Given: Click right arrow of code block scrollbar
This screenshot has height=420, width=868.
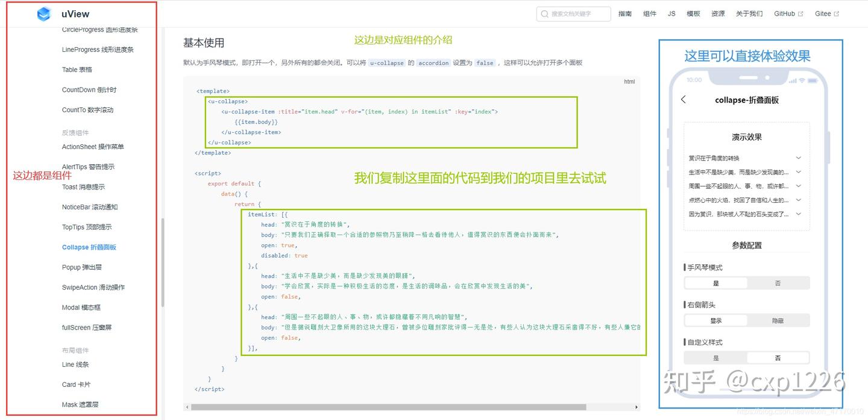Looking at the screenshot, I should [x=637, y=407].
